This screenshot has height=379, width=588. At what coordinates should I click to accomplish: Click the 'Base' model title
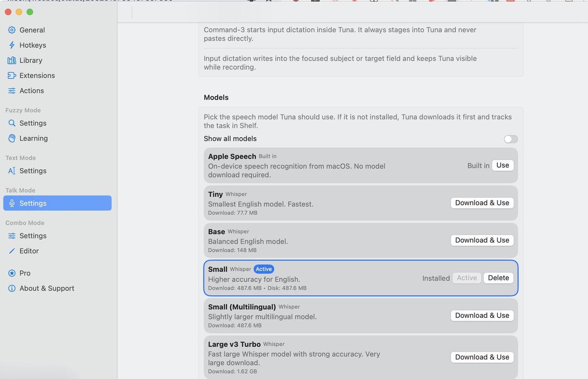point(217,232)
